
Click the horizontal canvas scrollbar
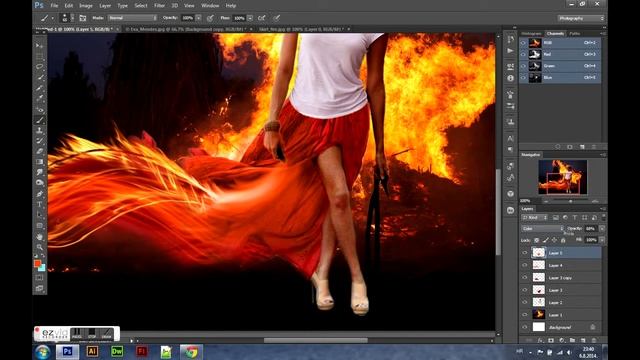[x=316, y=340]
